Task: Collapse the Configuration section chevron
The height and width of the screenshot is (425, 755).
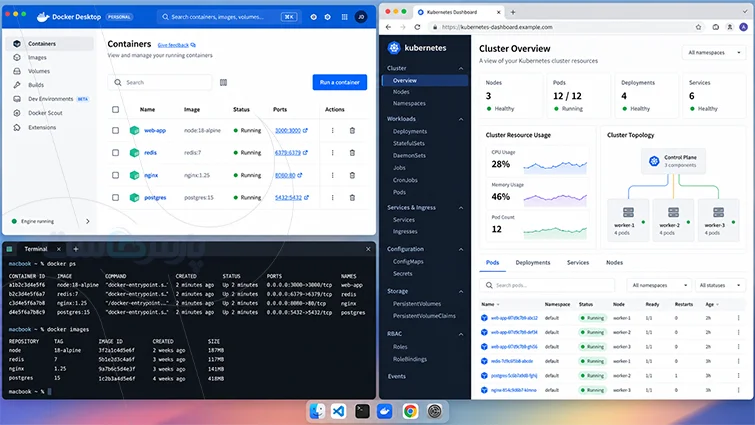Action: coord(461,249)
